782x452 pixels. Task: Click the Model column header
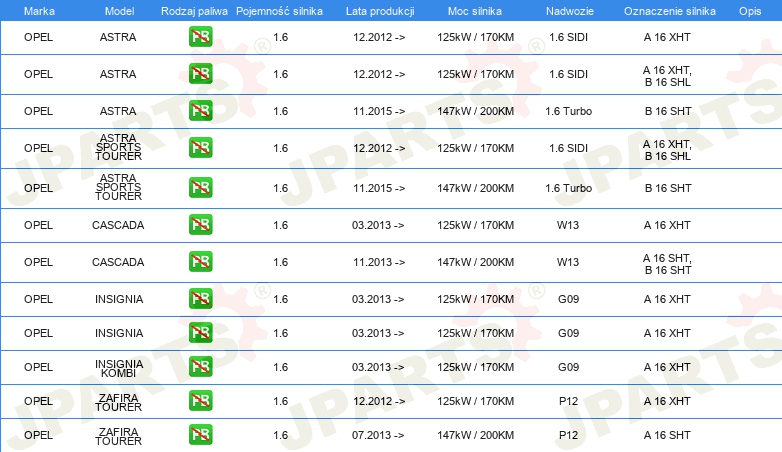tap(119, 11)
